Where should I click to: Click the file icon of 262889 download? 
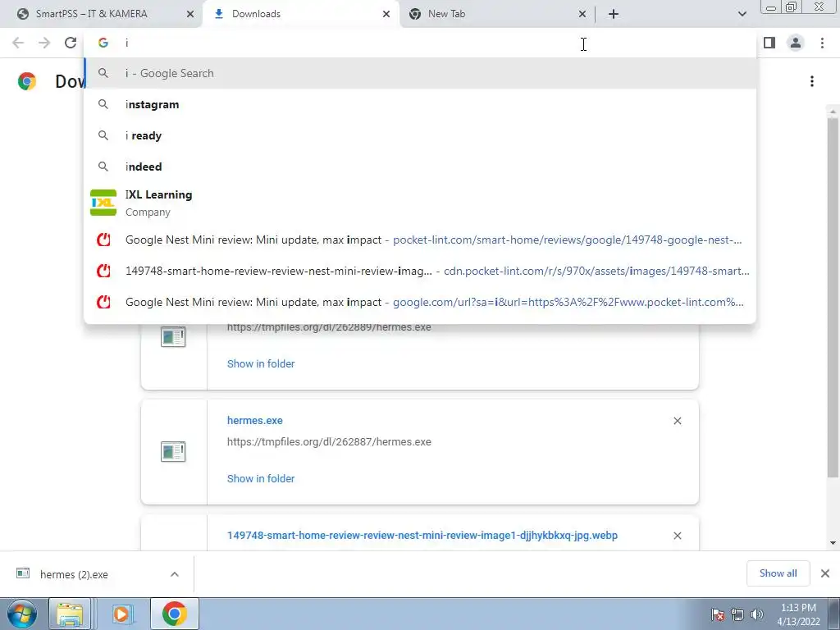point(173,337)
